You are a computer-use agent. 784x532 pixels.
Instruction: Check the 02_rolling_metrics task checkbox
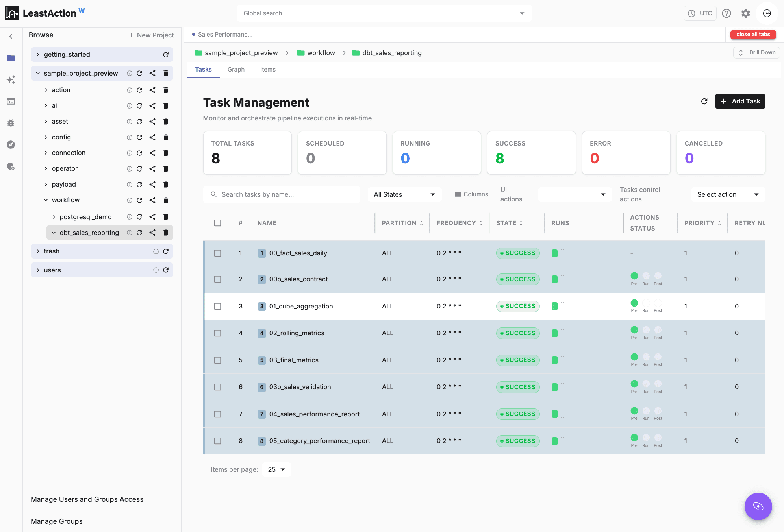point(217,333)
